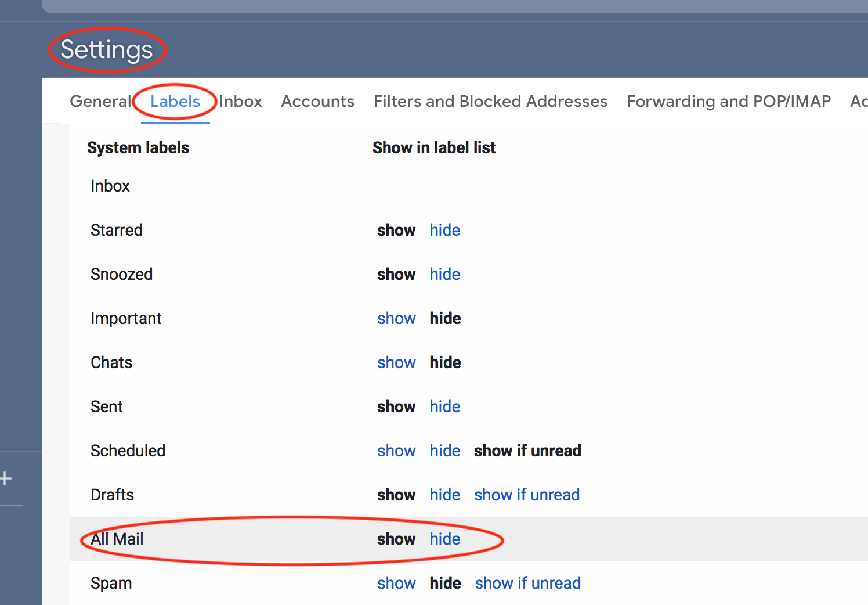Hide the Snoozed label
868x605 pixels.
(444, 274)
